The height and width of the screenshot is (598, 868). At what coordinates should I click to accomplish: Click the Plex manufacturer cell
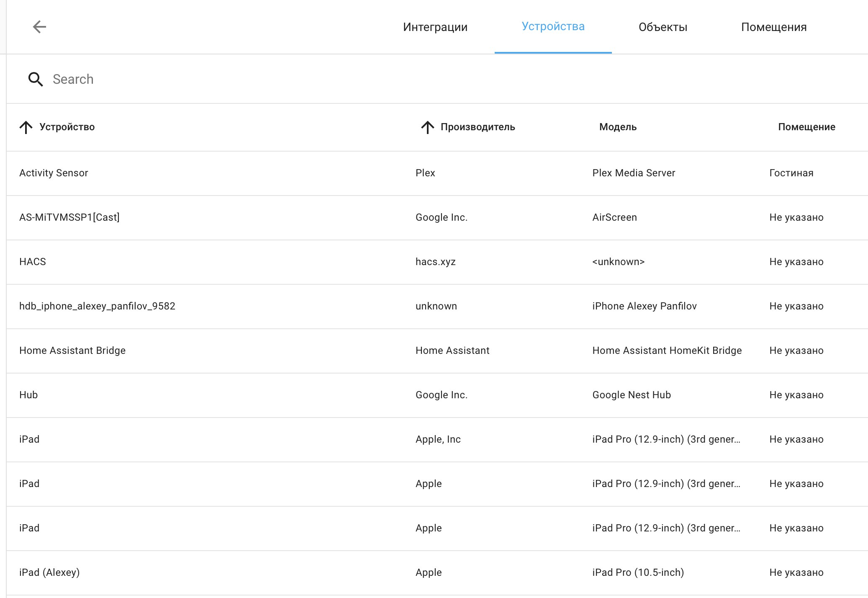425,173
